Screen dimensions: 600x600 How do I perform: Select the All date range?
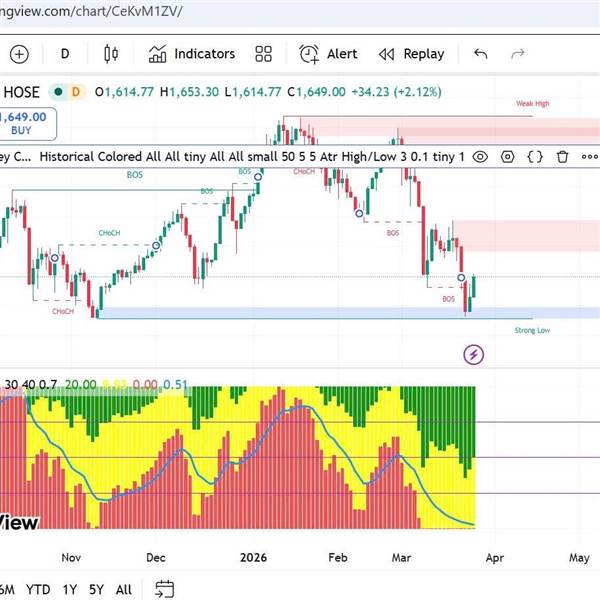pos(124,589)
